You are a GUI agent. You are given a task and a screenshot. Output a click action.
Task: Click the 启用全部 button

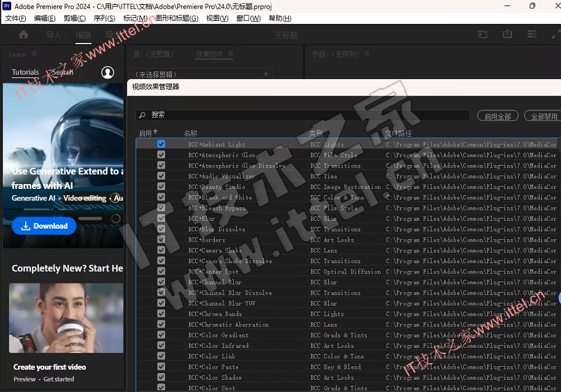point(498,116)
